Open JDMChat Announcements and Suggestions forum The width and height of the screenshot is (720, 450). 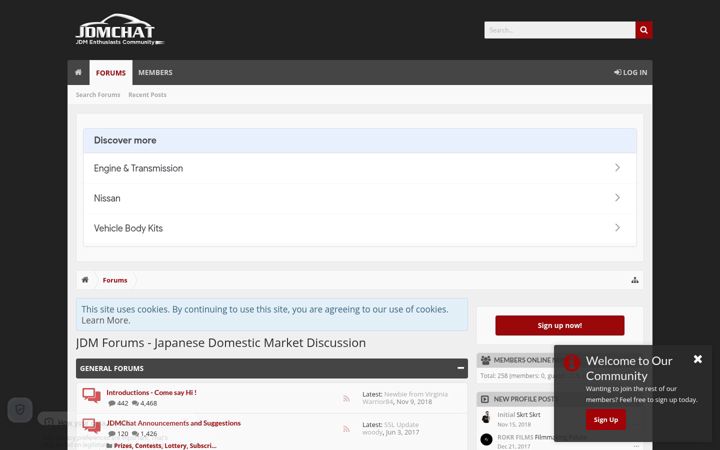[174, 423]
